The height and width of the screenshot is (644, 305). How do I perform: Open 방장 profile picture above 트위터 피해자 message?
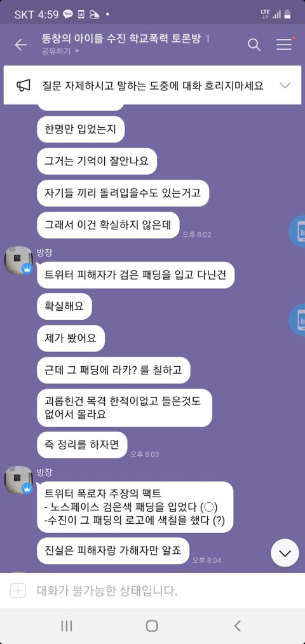click(18, 261)
